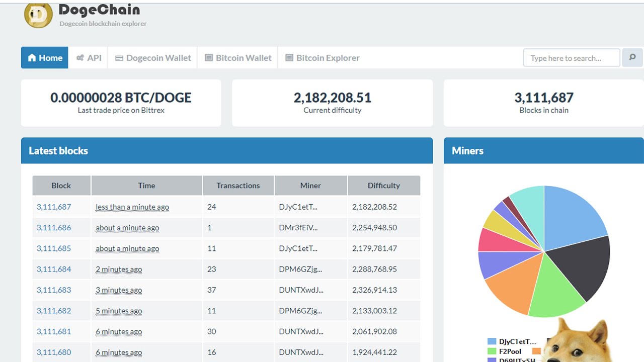
Task: Click miner DJyC1etT... in block 3,111,687 row
Action: coord(298,207)
